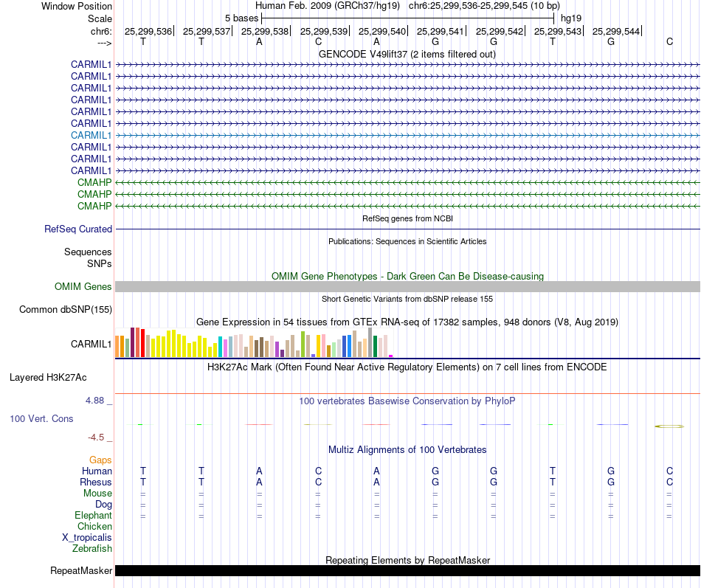Click position label 25,299,536 on the ruler
The image size is (701, 588).
point(148,31)
